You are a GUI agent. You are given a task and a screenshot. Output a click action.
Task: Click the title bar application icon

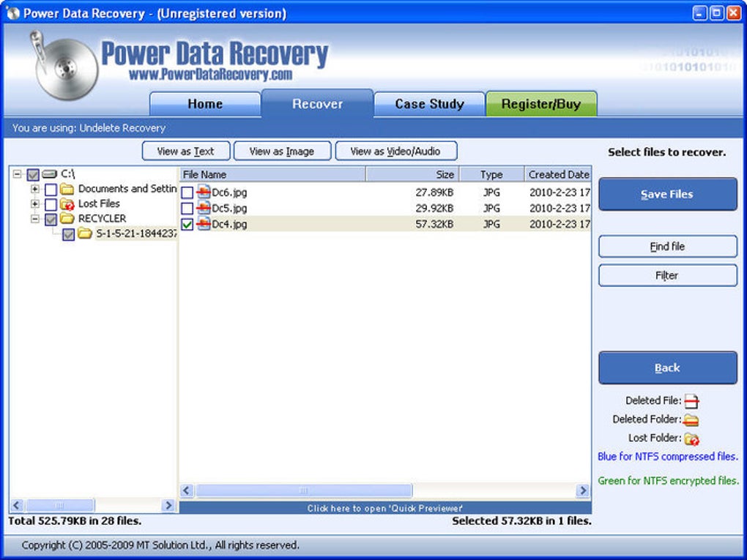13,13
